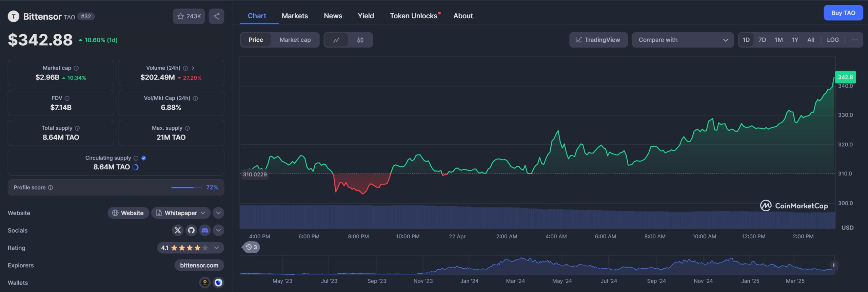
Task: Set chart range to 1M
Action: click(x=778, y=40)
